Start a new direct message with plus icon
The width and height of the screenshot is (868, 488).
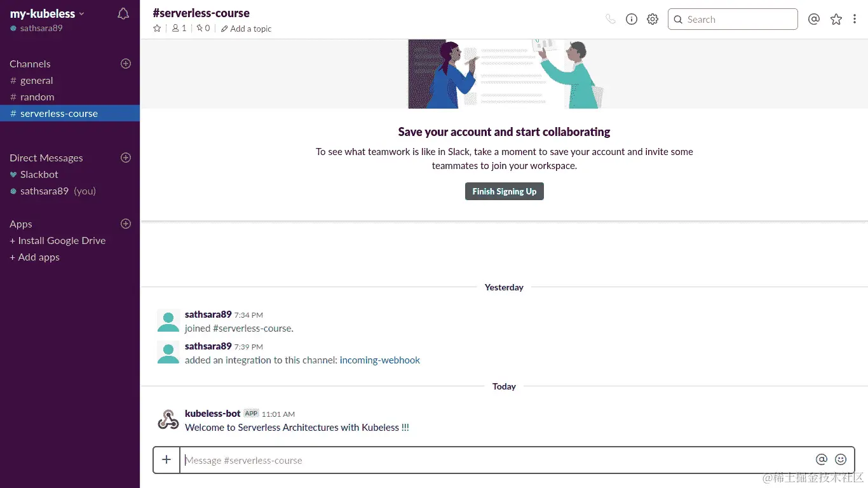tap(126, 158)
